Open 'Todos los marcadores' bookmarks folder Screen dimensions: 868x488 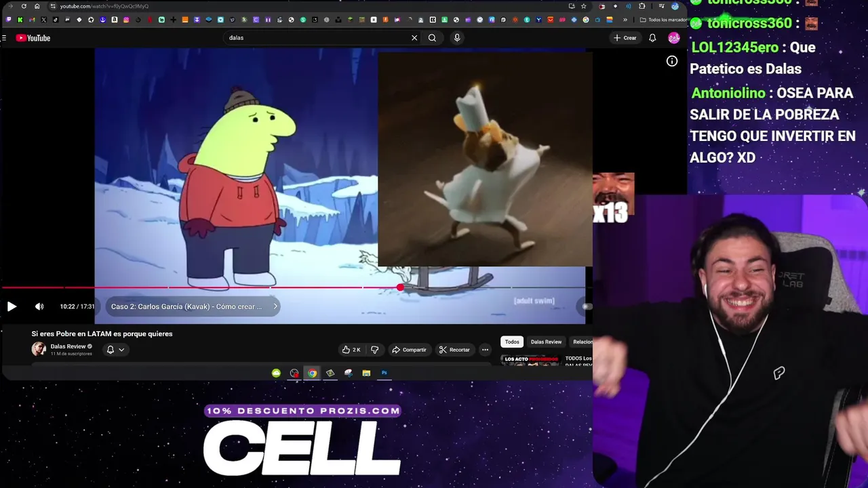663,20
